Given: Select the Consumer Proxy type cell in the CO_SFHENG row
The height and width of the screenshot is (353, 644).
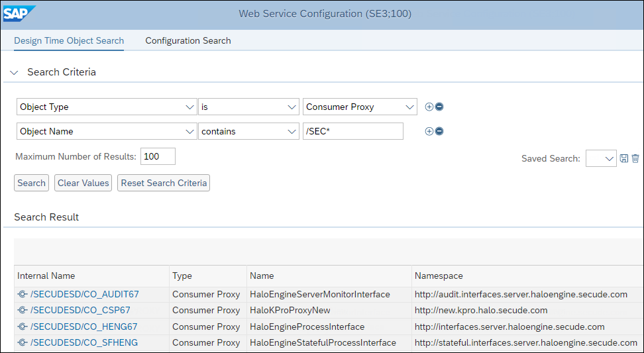Looking at the screenshot, I should (x=208, y=343).
